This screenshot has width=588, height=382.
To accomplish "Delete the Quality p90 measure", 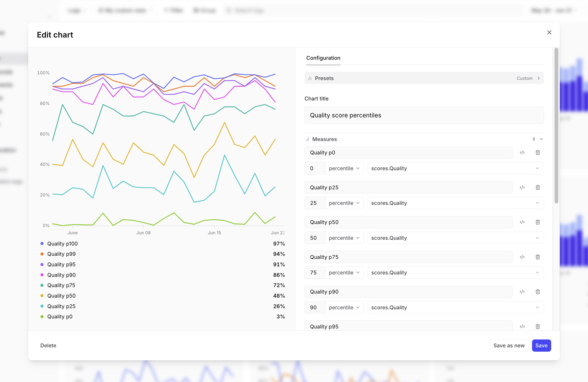I will 538,292.
